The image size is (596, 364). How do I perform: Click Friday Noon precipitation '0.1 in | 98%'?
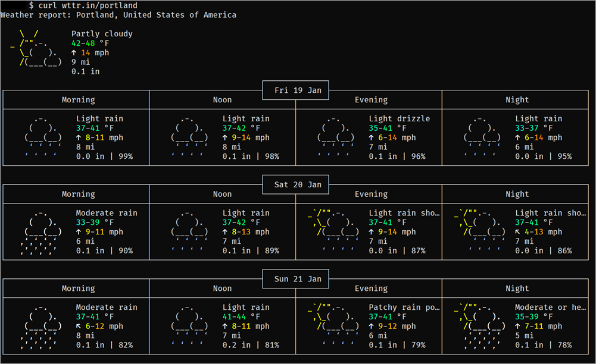coord(251,156)
